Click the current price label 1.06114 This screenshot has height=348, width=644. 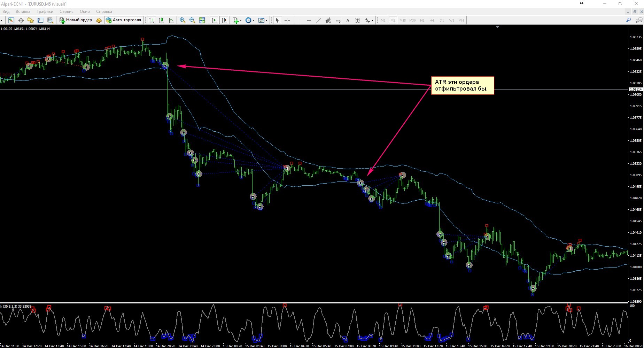(636, 90)
